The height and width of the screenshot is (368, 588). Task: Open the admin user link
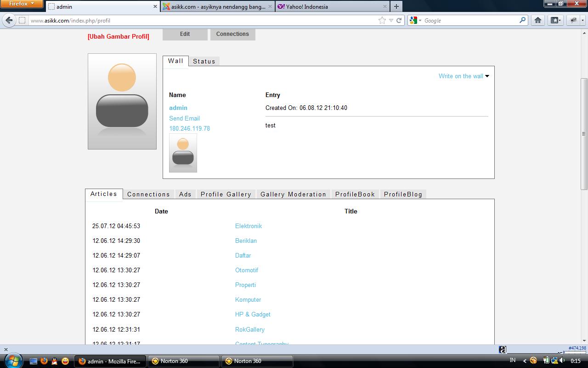pos(178,108)
